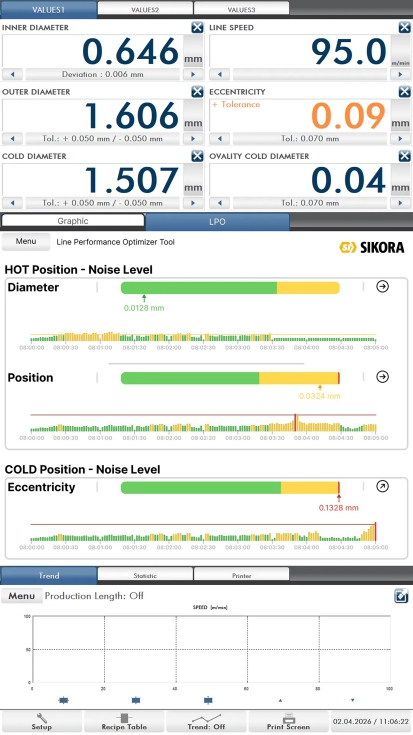Image resolution: width=413 pixels, height=735 pixels.
Task: Select the Graphic tab
Action: point(73,221)
